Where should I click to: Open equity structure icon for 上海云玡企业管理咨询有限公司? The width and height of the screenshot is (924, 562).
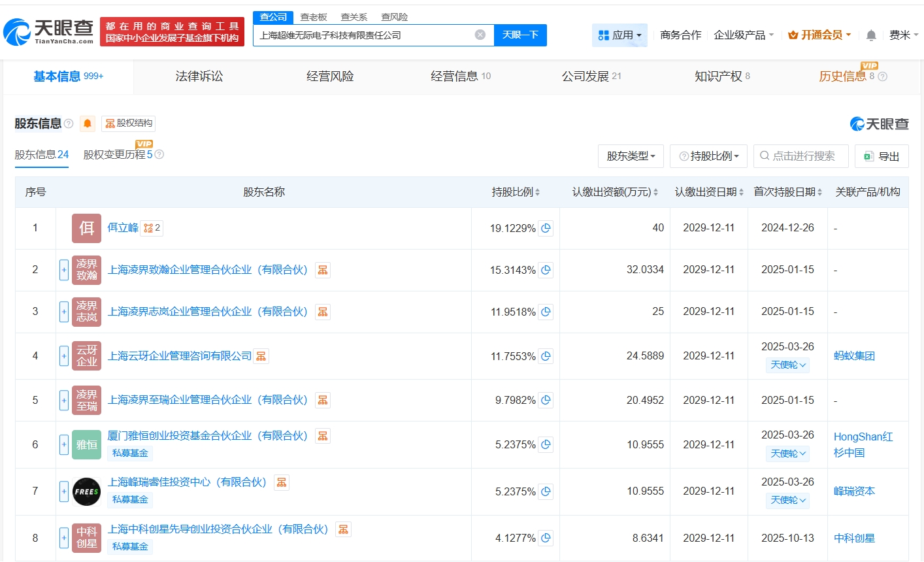click(x=261, y=356)
